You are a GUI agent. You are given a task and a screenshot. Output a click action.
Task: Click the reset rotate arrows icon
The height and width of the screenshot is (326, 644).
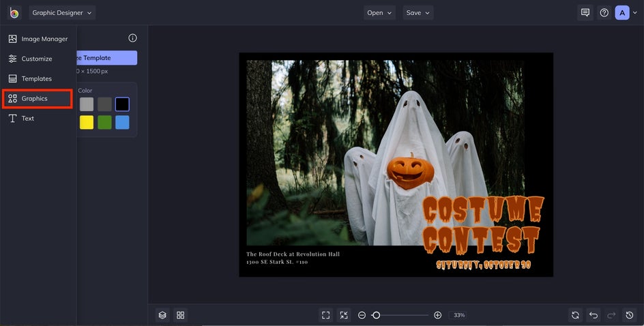[576, 315]
